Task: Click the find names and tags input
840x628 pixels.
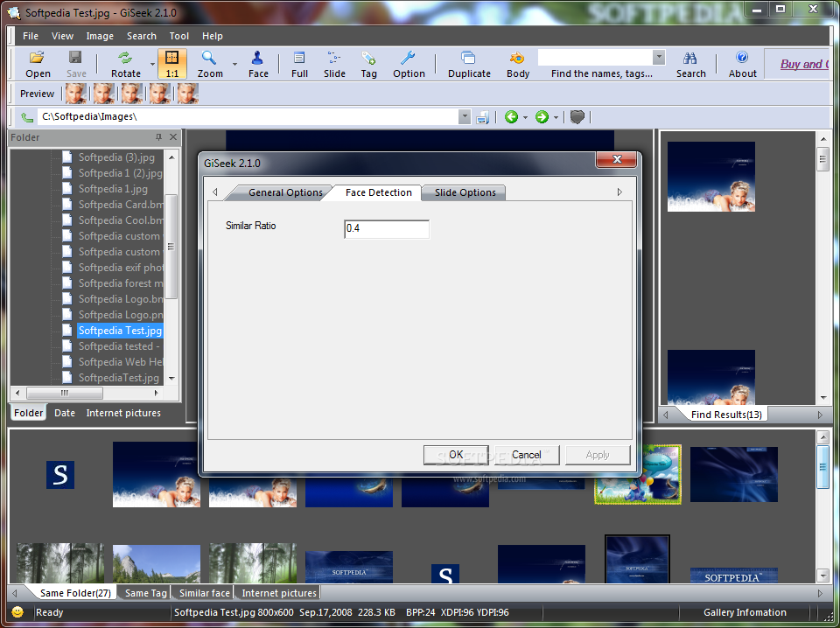Action: (595, 57)
